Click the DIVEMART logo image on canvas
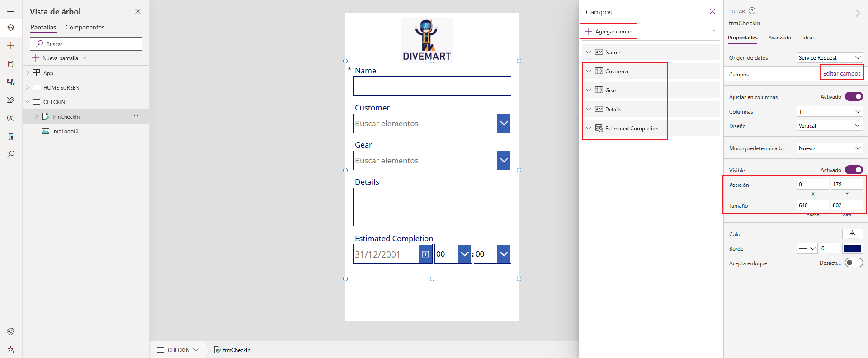This screenshot has height=358, width=868. [x=427, y=39]
